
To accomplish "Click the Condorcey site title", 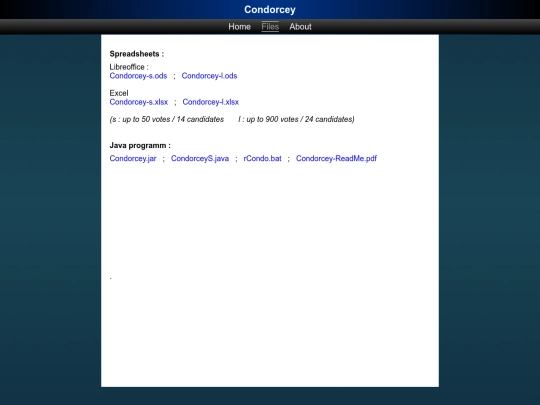I will click(270, 9).
